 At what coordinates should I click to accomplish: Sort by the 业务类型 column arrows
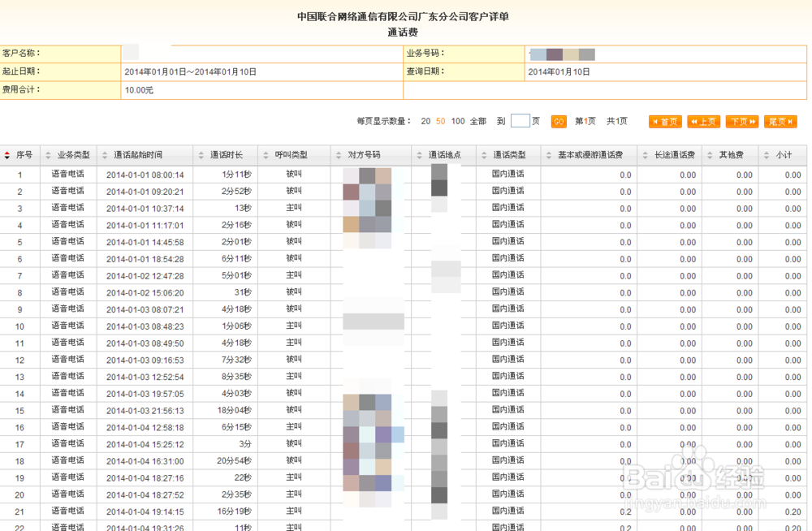point(48,155)
